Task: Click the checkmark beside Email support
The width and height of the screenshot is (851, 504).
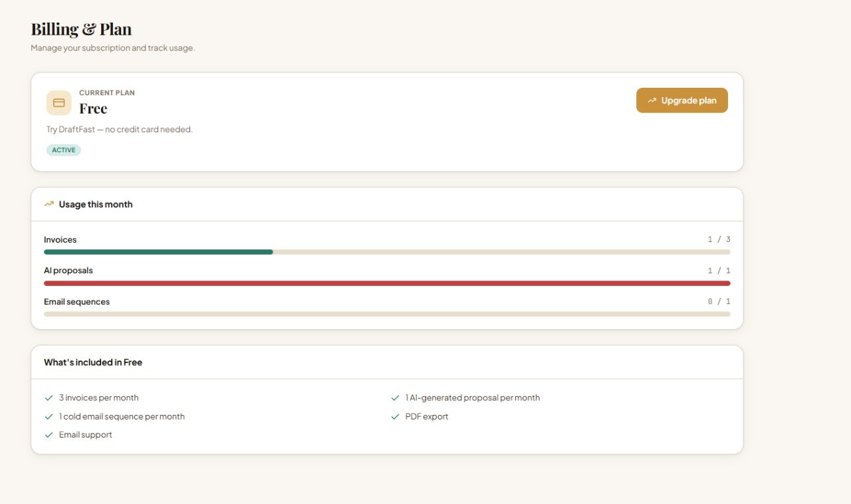Action: coord(49,435)
